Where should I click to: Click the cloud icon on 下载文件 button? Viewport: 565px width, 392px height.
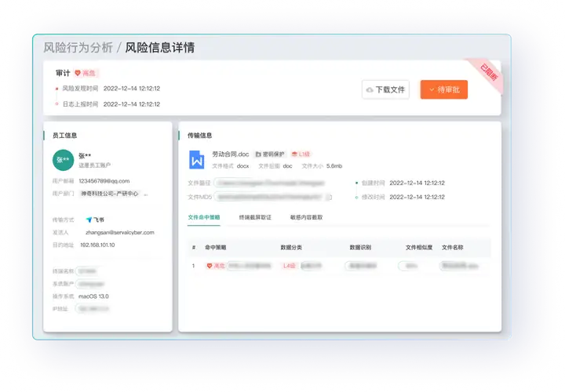(370, 90)
